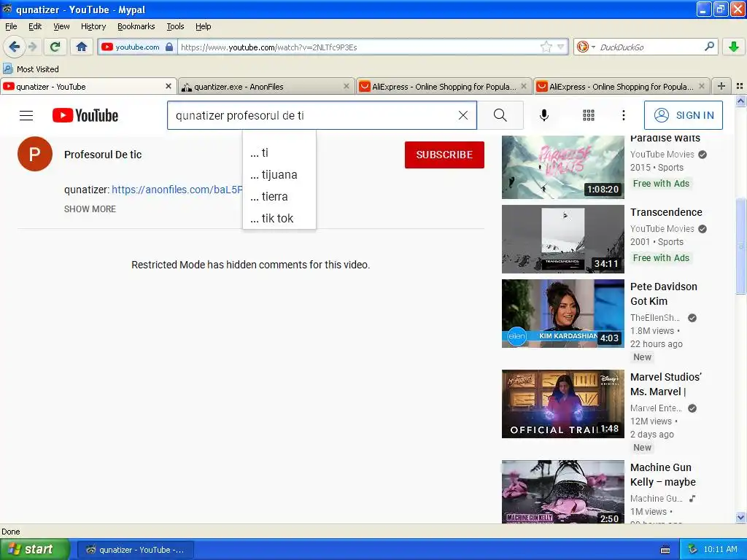Image resolution: width=747 pixels, height=560 pixels.
Task: Select the 'ti' search suggestion
Action: (279, 153)
